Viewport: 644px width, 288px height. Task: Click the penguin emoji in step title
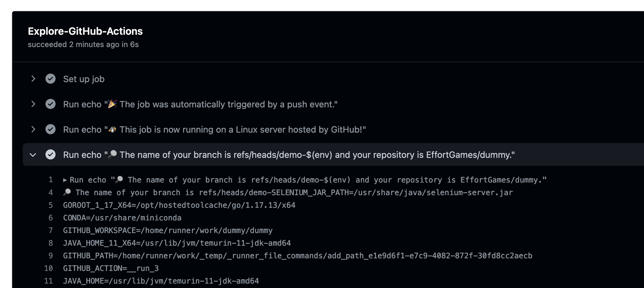click(112, 129)
